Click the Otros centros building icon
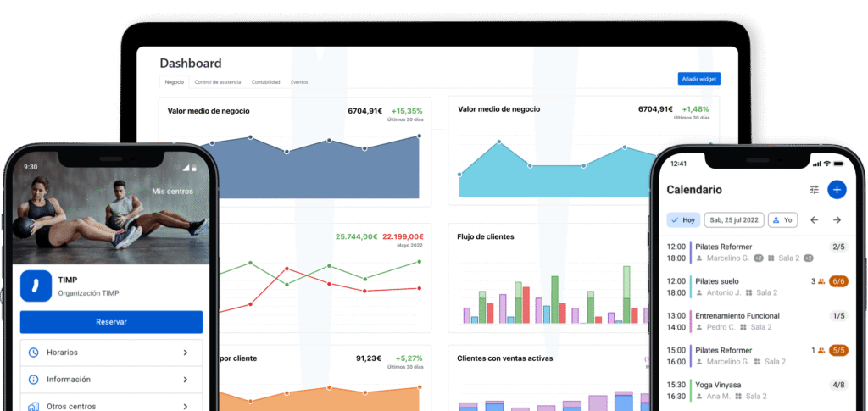Image resolution: width=868 pixels, height=411 pixels. [34, 406]
